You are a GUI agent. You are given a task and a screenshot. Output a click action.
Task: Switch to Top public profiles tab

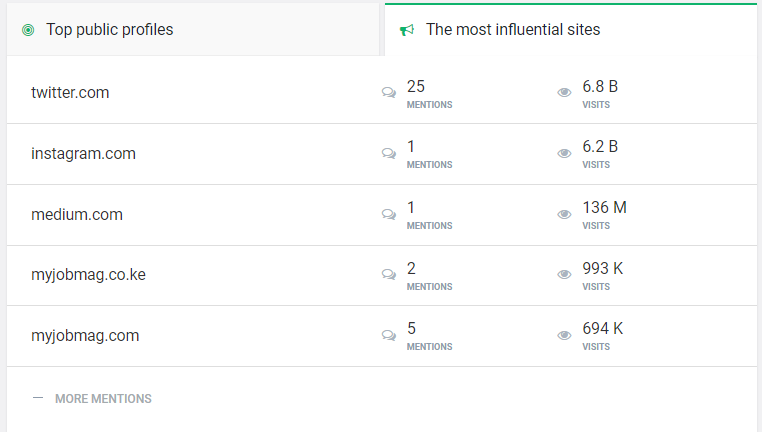[109, 30]
